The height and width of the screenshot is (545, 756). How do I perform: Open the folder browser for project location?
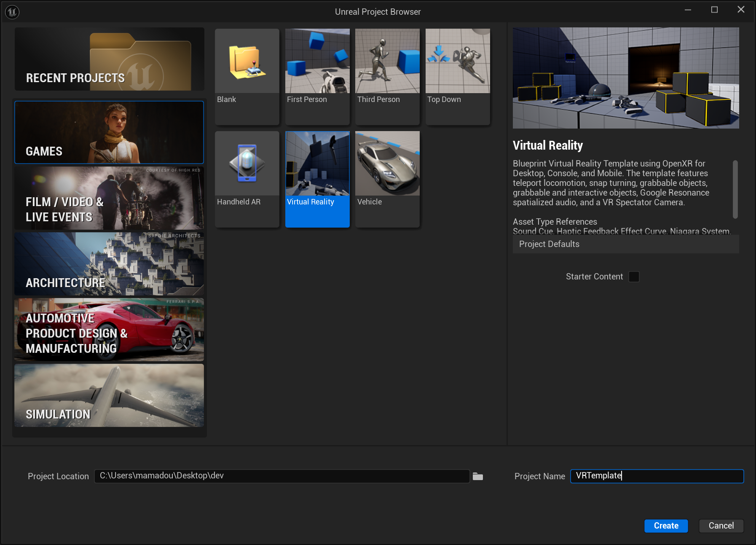pyautogui.click(x=478, y=476)
